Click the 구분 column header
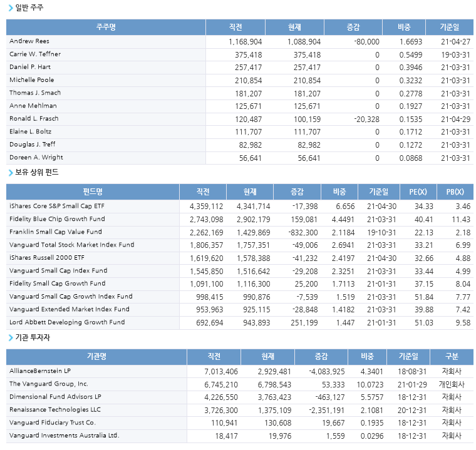The image size is (476, 450). point(452,357)
